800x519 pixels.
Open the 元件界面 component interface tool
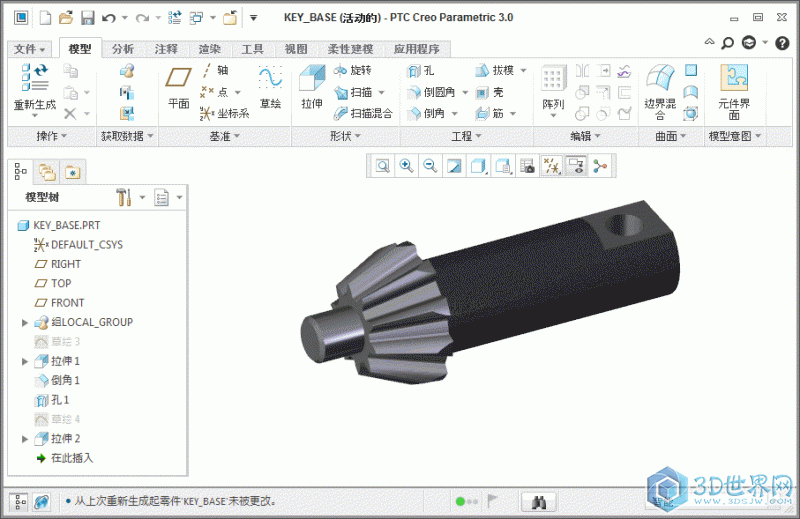tap(734, 92)
